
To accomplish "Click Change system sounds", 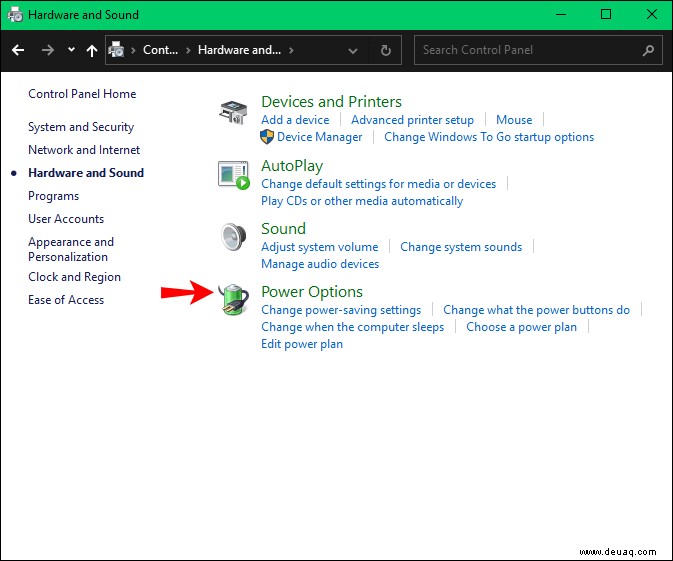I will tap(461, 247).
